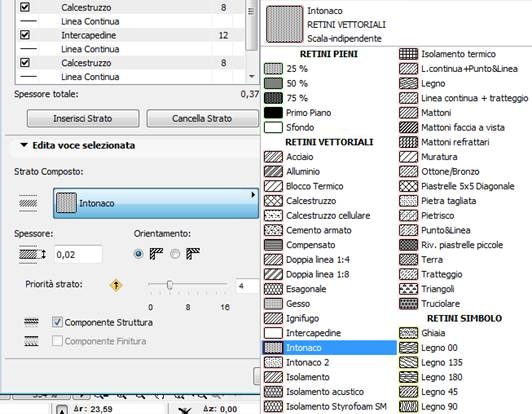Select the Ignifugo fill entry
This screenshot has width=532, height=414.
pyautogui.click(x=291, y=318)
